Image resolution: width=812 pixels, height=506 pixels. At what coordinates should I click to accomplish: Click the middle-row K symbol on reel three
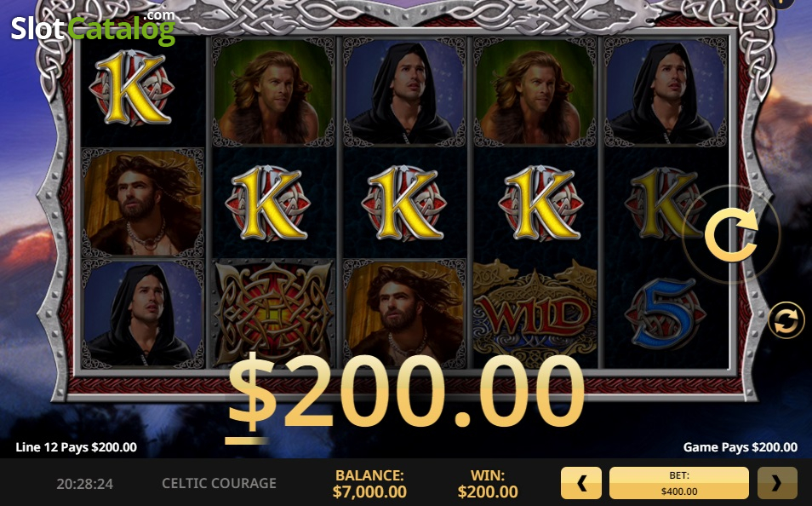point(404,204)
